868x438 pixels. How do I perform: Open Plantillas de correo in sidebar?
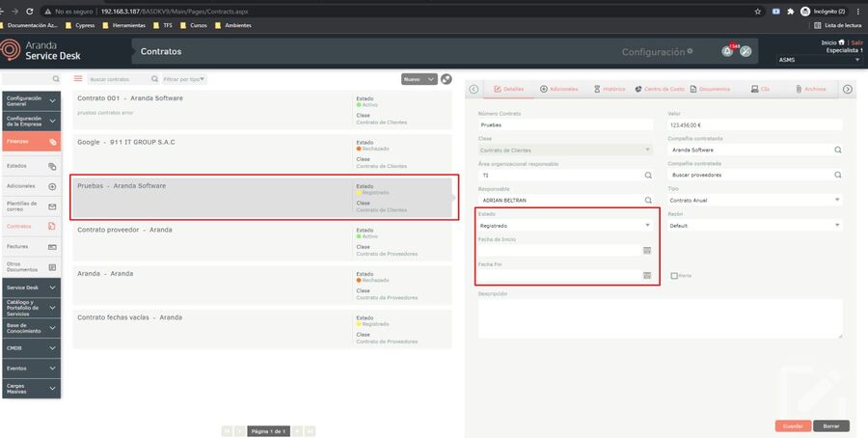32,206
